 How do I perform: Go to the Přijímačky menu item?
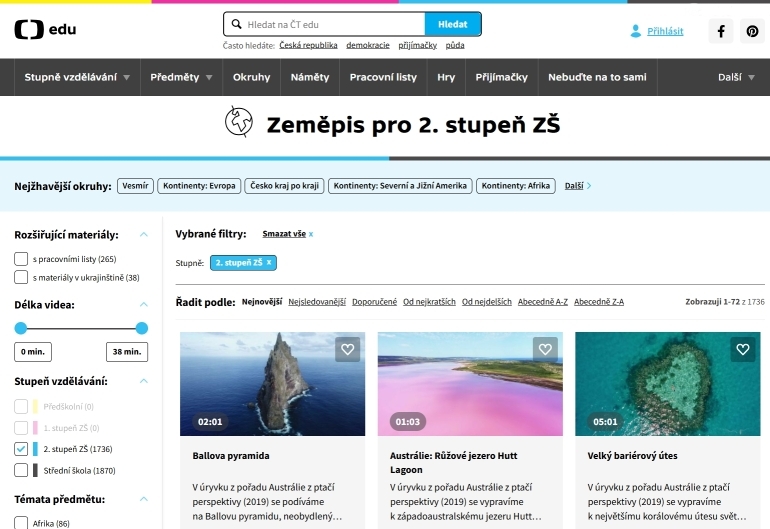501,77
